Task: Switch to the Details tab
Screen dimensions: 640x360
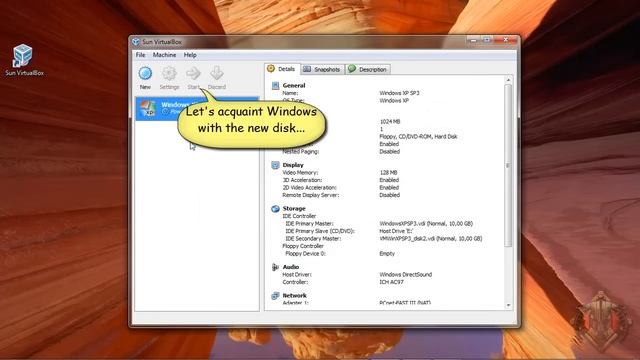Action: pyautogui.click(x=282, y=69)
